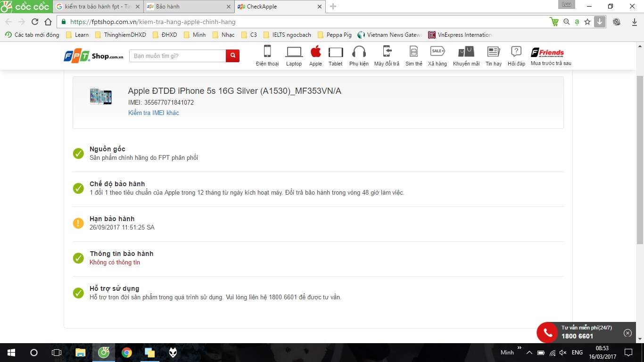
Task: Open the Phụ kiện headphones category
Action: (359, 56)
